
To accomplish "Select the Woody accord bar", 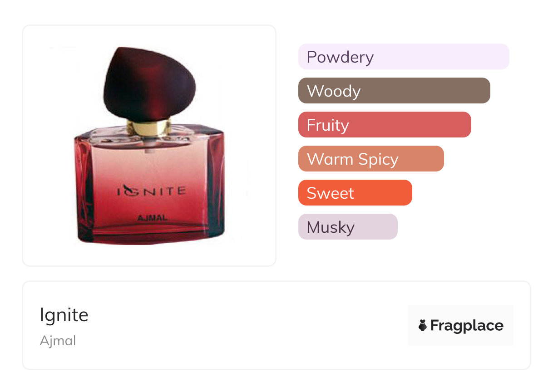I will point(394,91).
